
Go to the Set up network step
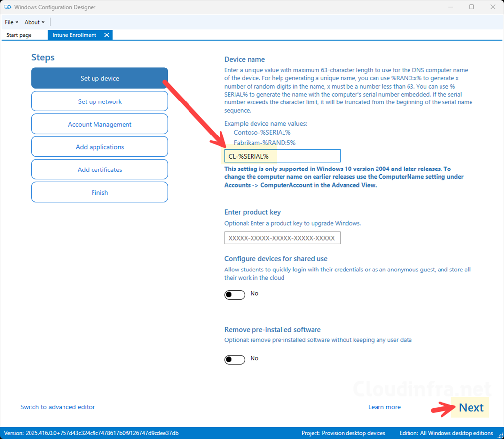point(99,101)
